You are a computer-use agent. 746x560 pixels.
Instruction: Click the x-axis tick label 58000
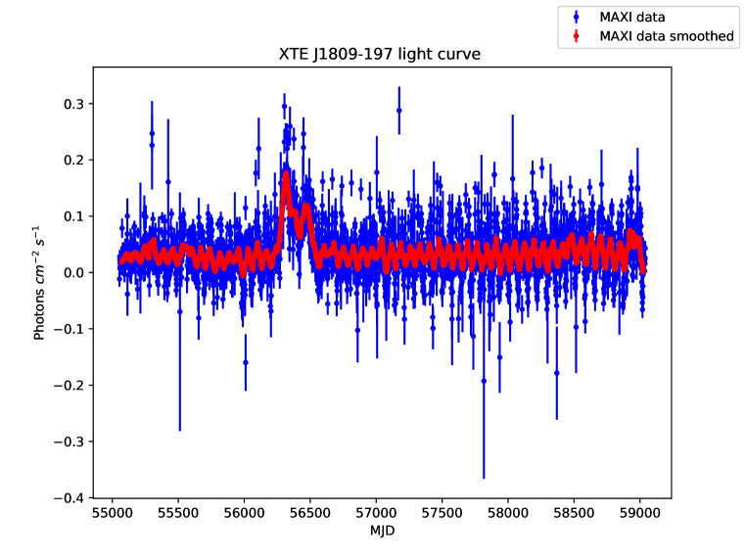(x=508, y=513)
